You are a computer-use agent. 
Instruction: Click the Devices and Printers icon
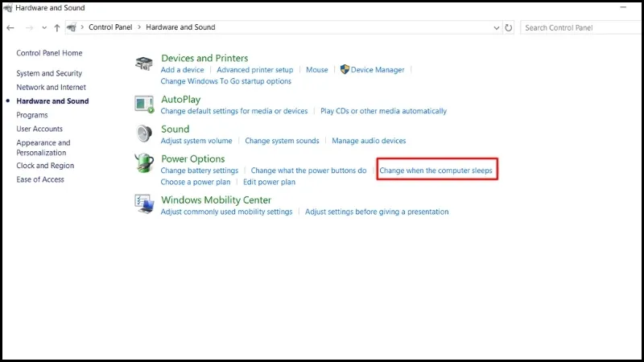[144, 64]
